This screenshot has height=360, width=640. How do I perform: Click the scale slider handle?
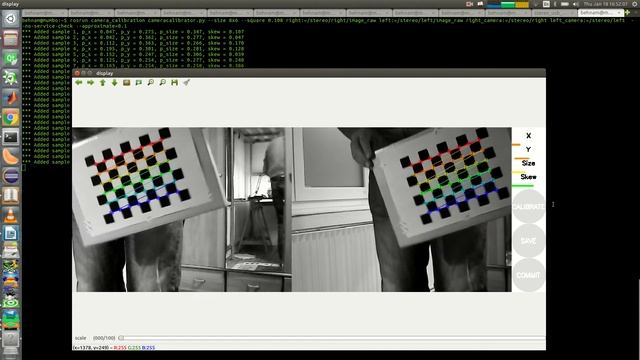(x=121, y=338)
